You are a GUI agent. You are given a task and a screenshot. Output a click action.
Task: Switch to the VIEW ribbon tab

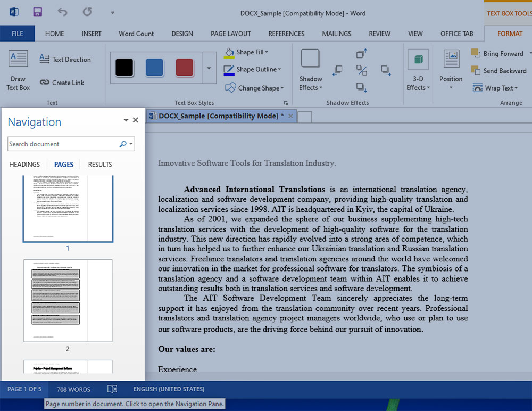tap(415, 34)
